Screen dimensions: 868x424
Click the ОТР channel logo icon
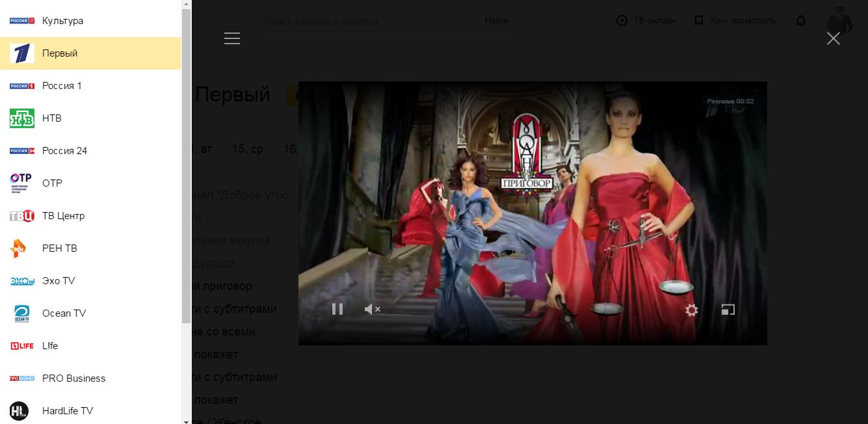click(21, 183)
